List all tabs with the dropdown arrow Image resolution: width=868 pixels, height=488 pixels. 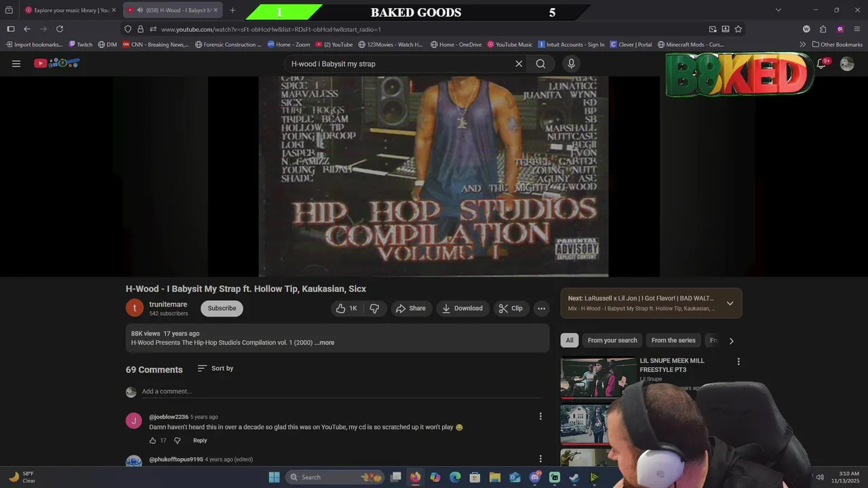click(x=778, y=10)
